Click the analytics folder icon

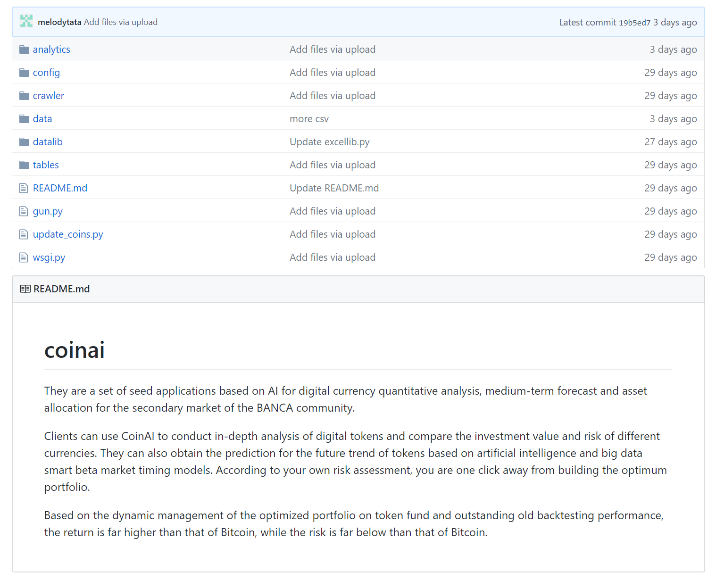pyautogui.click(x=24, y=50)
